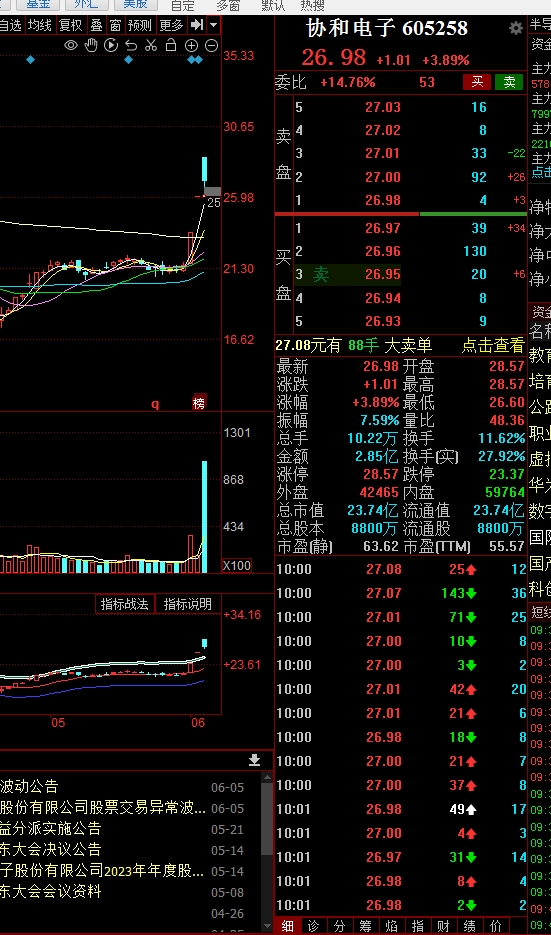Toggle the 预测 forecast button
The width and height of the screenshot is (551, 935).
[x=140, y=25]
